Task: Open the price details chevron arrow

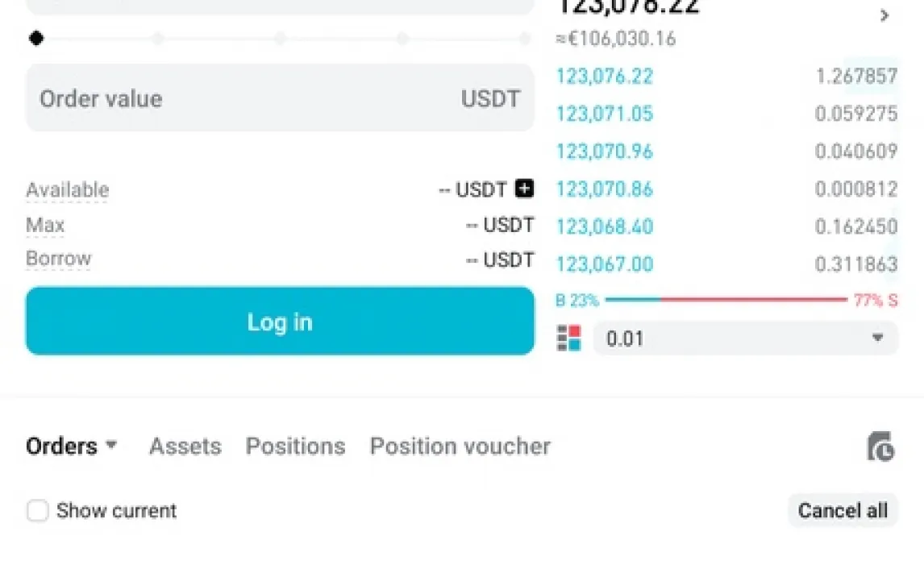Action: (x=884, y=15)
